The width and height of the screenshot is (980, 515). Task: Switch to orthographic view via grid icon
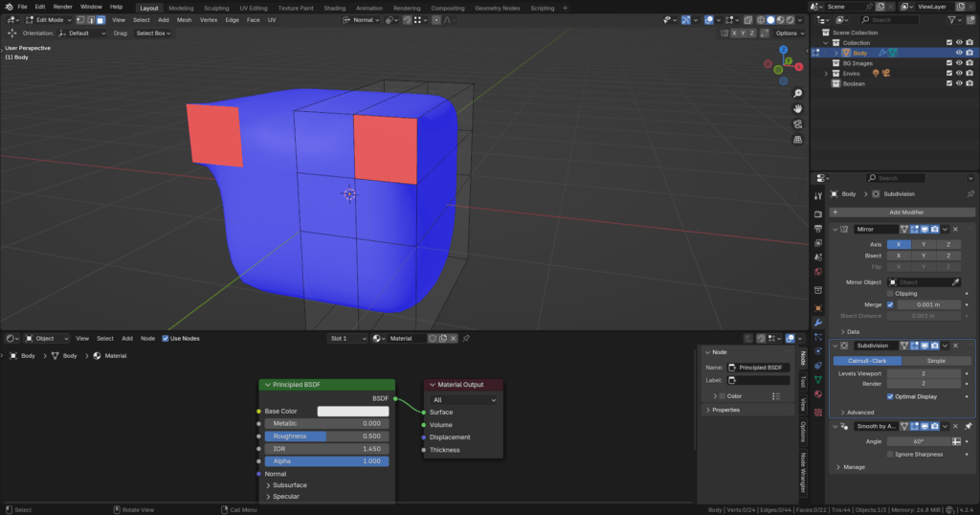tap(797, 140)
